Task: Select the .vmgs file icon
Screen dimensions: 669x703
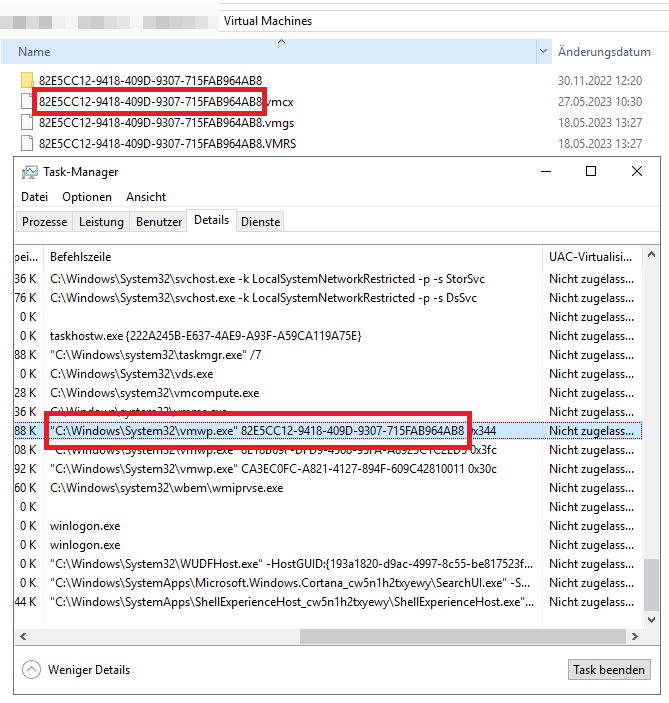Action: (x=27, y=122)
